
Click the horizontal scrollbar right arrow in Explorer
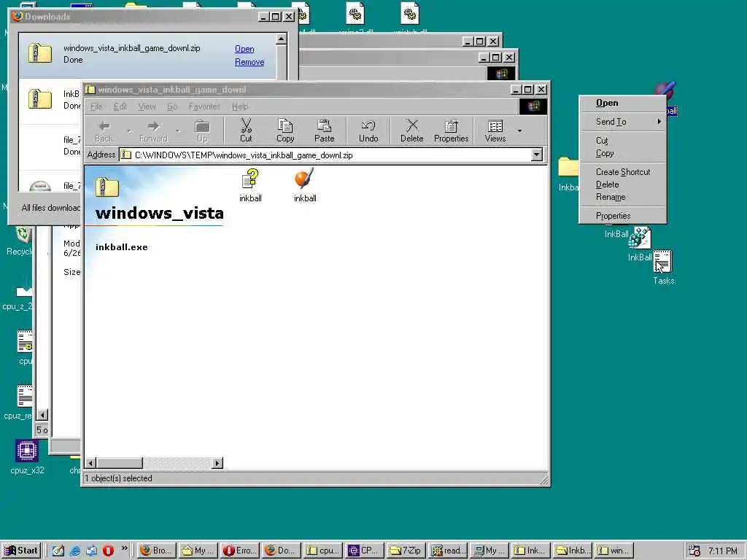point(217,463)
